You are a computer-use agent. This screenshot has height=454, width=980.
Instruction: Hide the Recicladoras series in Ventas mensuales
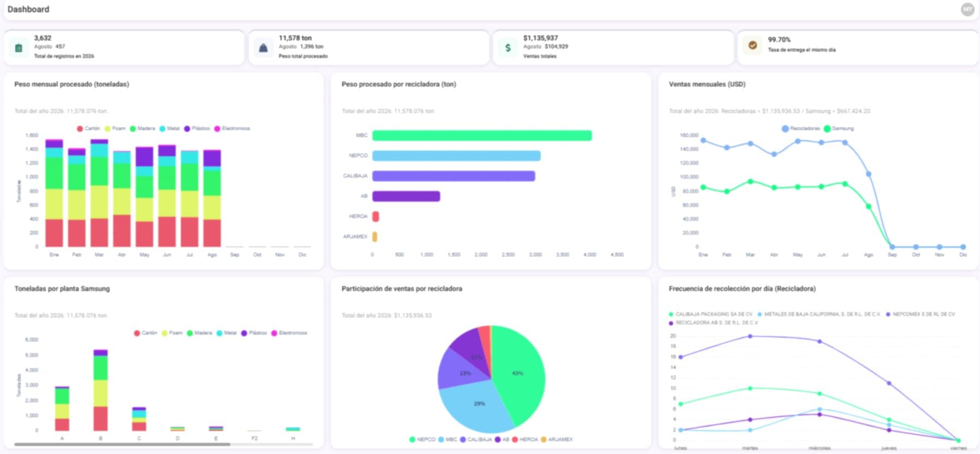click(x=800, y=128)
